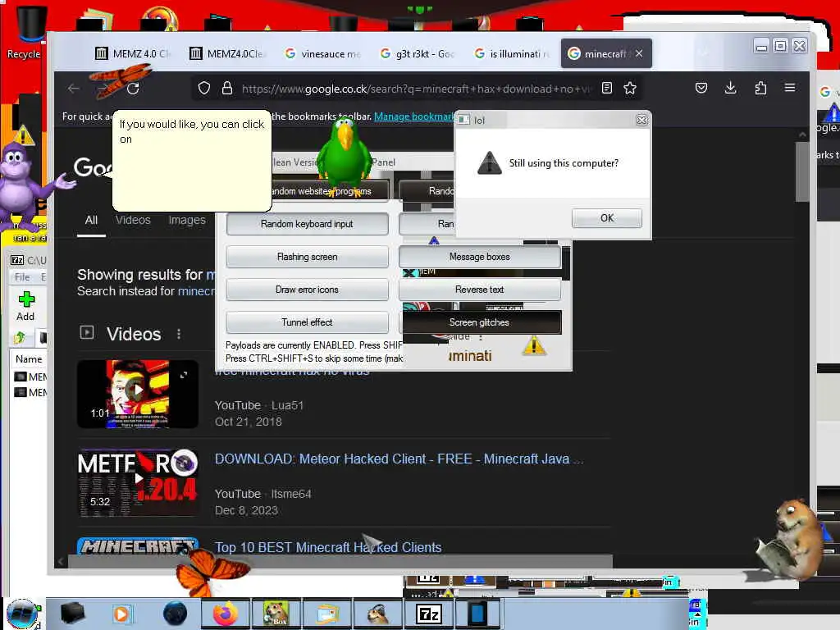Click the Windows Start orb
The image size is (840, 630).
[22, 614]
